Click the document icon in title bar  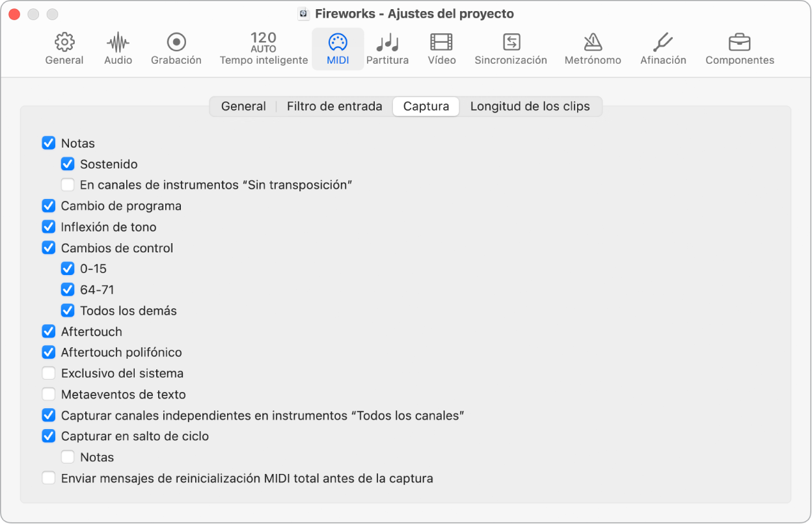[x=303, y=14]
